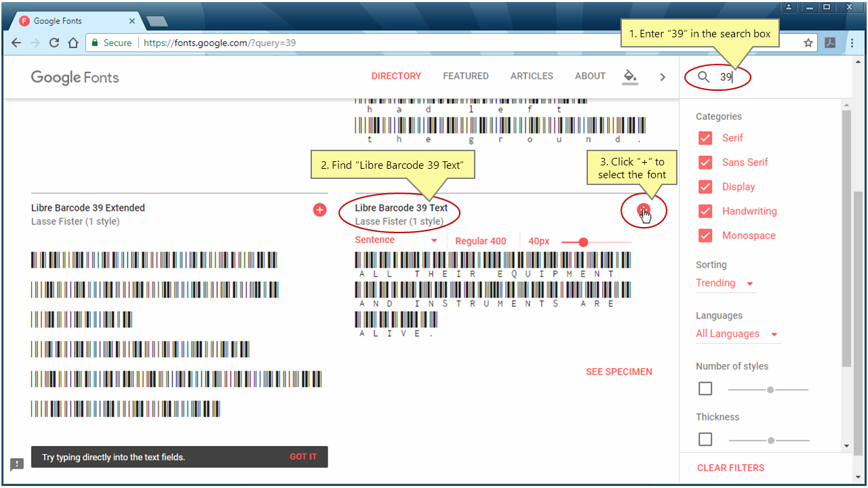Open the FEATURED tab

pyautogui.click(x=466, y=76)
